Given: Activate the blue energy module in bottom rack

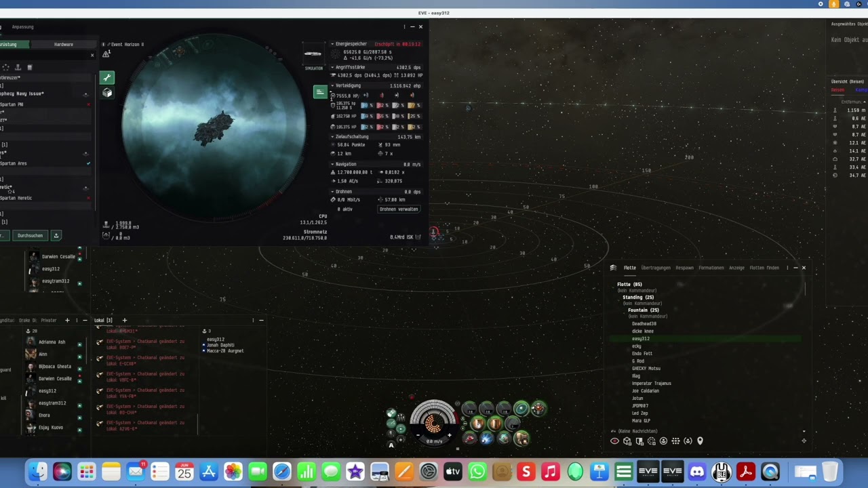Looking at the screenshot, I should tap(486, 439).
